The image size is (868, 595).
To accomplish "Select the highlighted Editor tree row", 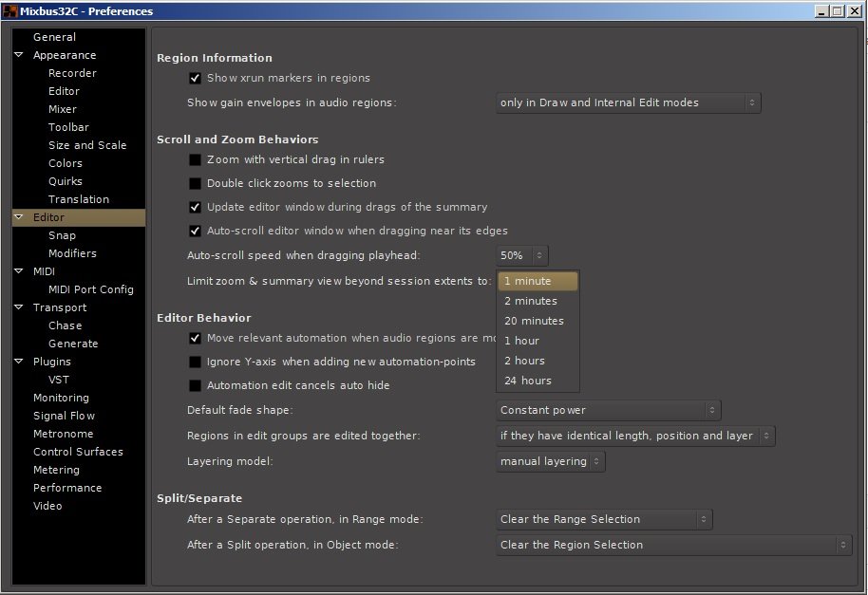I will point(79,217).
